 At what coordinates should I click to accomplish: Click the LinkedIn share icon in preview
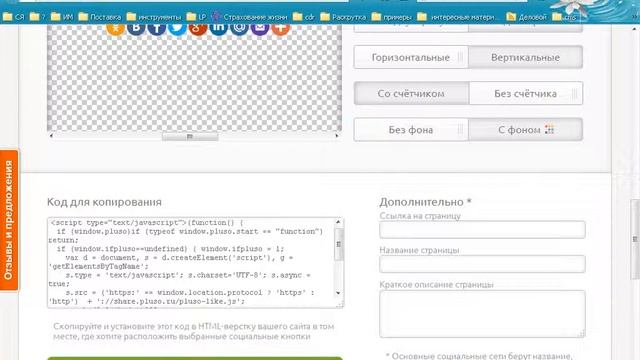tap(218, 28)
